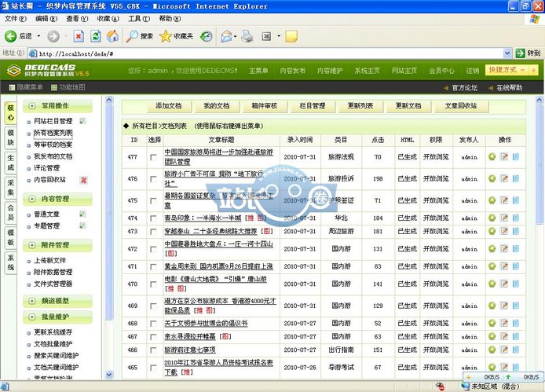
Task: Click the 隐藏菜单 toggle
Action: pyautogui.click(x=26, y=87)
